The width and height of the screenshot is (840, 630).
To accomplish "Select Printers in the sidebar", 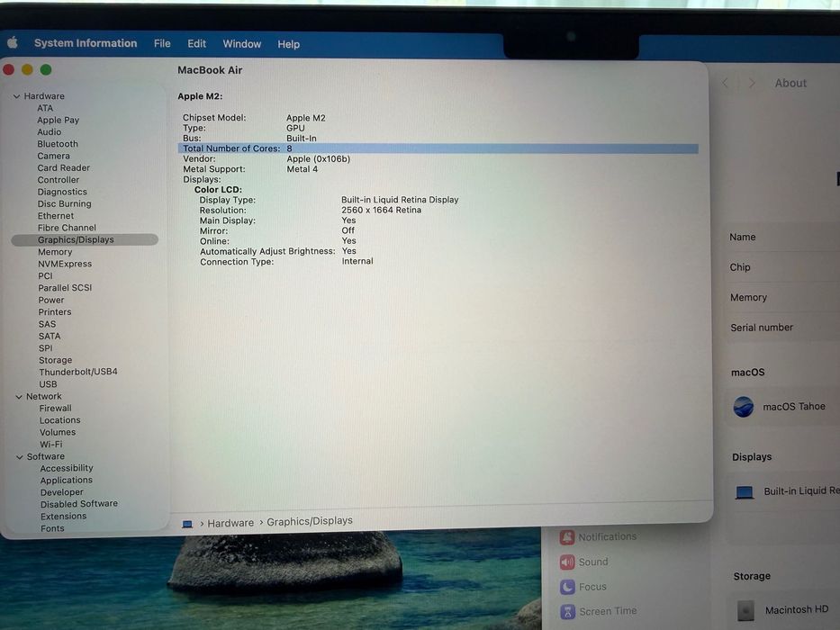I will point(55,311).
